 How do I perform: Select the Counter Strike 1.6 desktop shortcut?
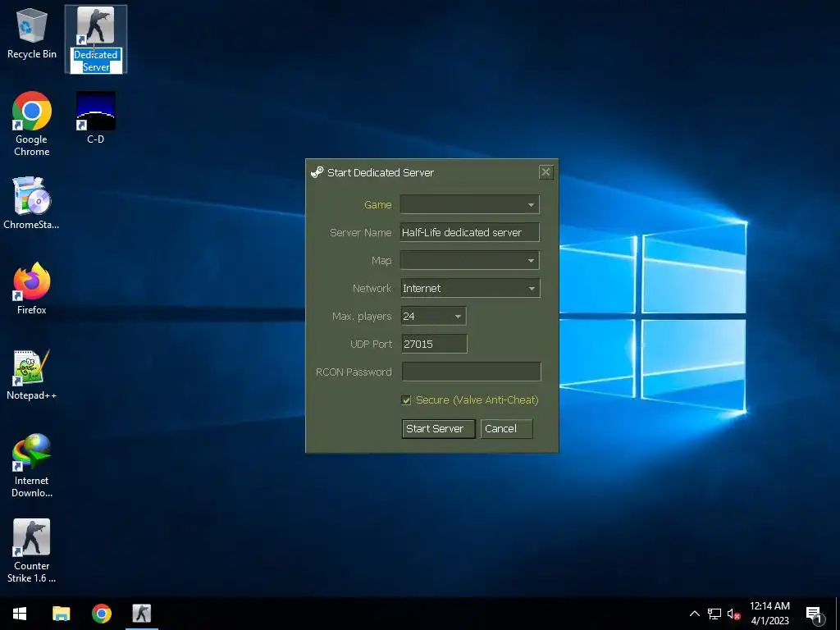[32, 550]
